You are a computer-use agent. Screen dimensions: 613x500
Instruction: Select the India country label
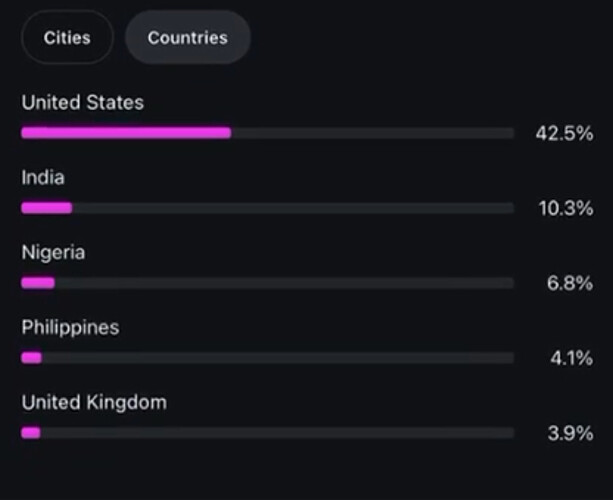(43, 178)
